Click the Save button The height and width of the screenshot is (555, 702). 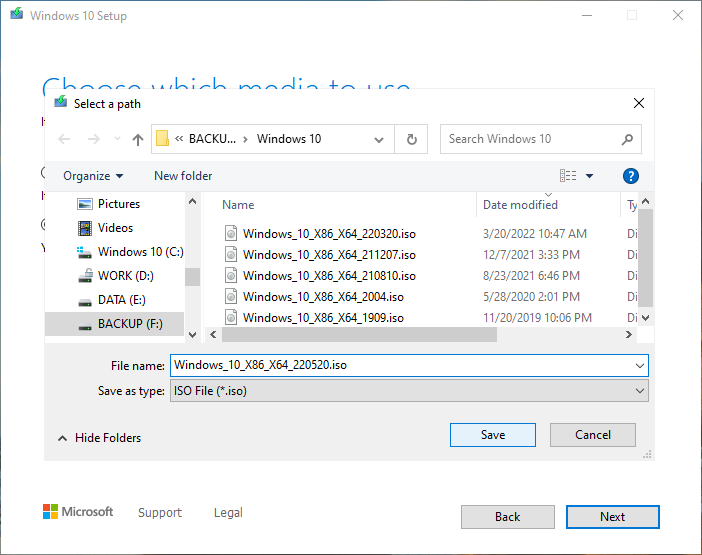click(493, 435)
